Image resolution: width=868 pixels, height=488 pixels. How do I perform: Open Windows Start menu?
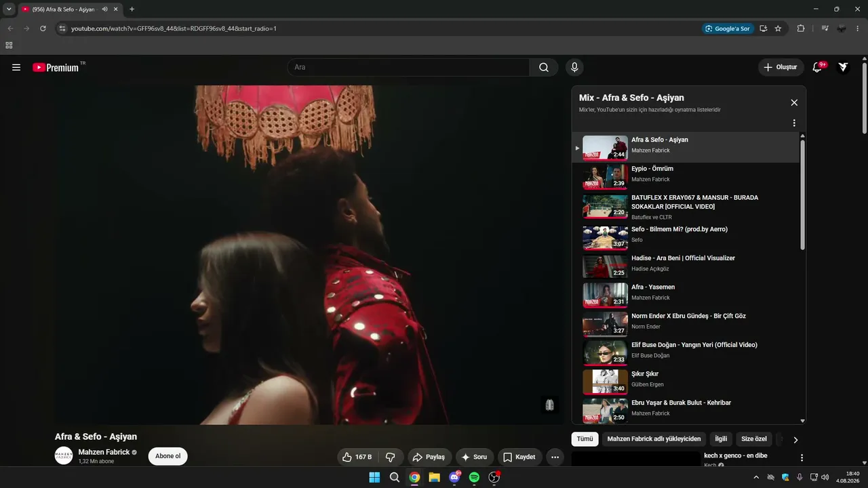pos(374,477)
